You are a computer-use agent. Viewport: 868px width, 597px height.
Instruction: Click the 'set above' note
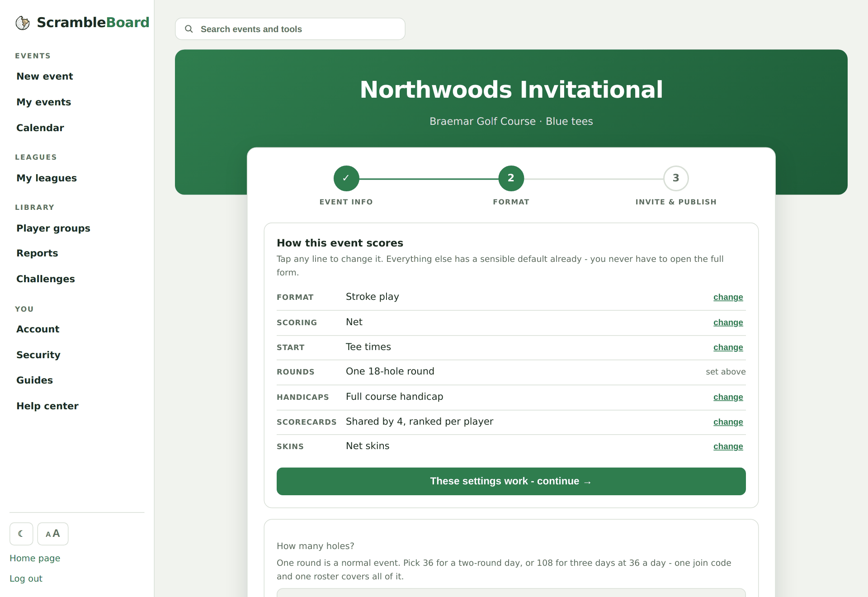[726, 372]
